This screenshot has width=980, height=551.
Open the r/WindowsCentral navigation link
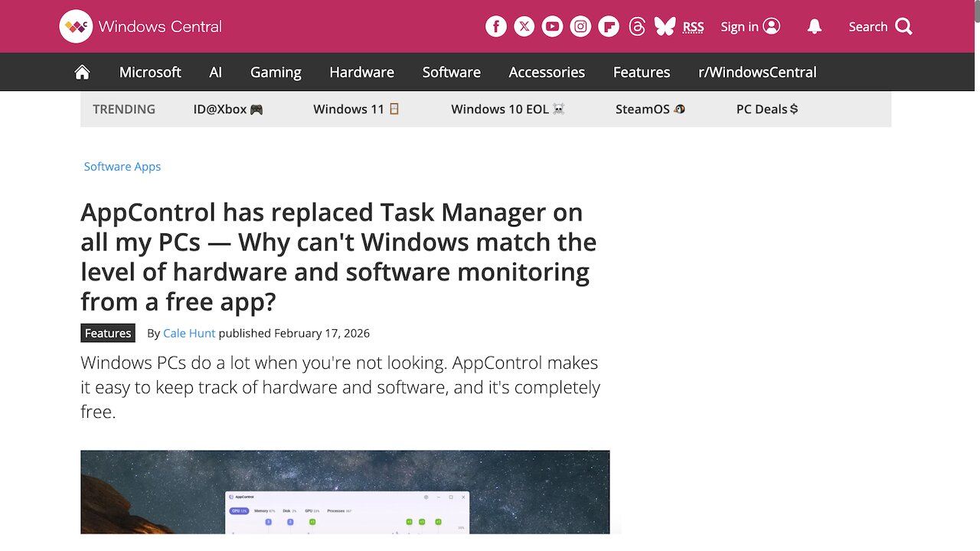[757, 72]
